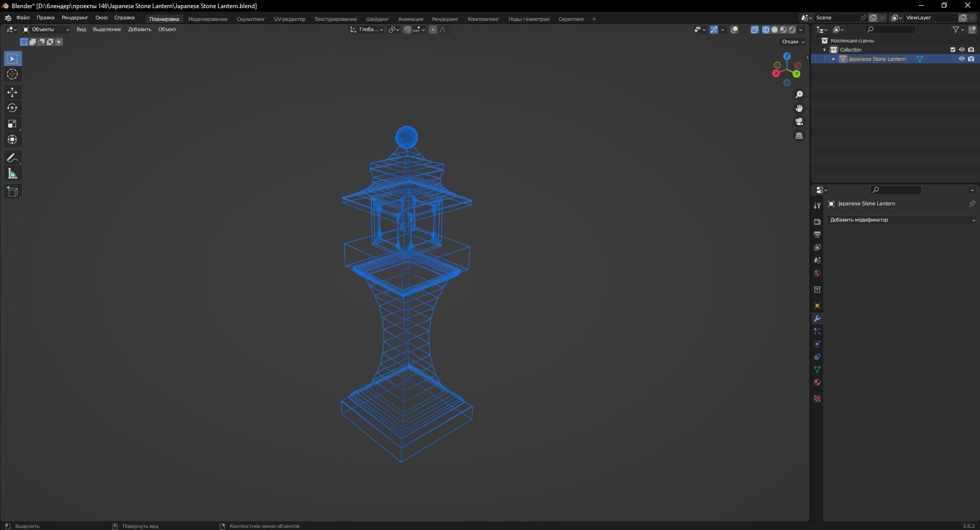This screenshot has height=530, width=980.
Task: Switch to Material Preview shading
Action: [x=783, y=30]
